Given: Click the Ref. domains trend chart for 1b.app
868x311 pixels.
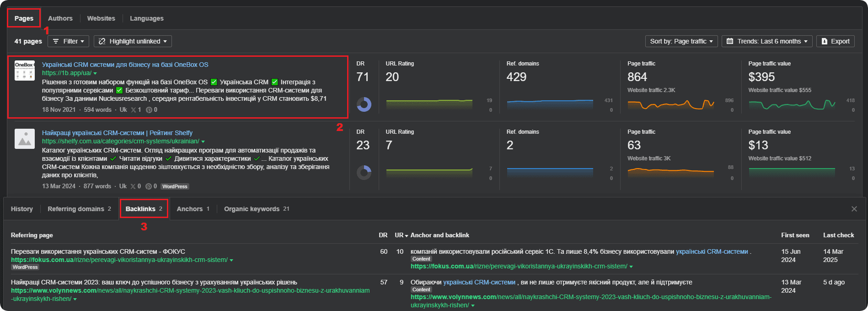Looking at the screenshot, I should [550, 104].
